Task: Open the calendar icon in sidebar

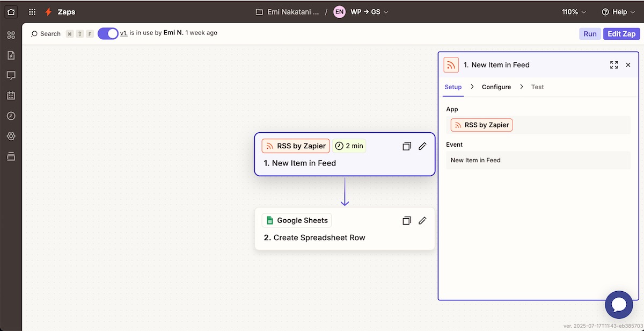Action: point(11,96)
